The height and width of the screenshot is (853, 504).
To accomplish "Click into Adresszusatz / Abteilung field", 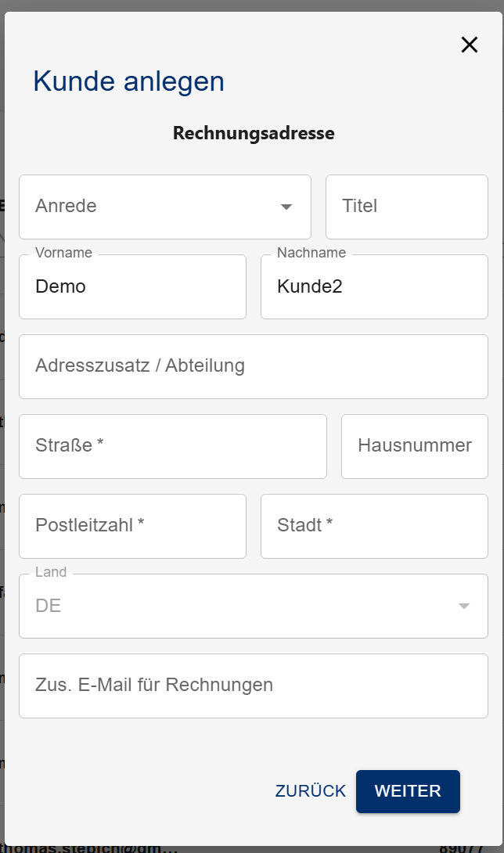I will 253,366.
